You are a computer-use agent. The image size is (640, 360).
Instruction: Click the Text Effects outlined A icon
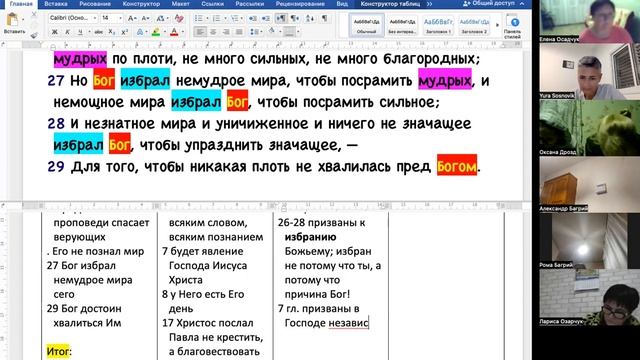click(140, 32)
